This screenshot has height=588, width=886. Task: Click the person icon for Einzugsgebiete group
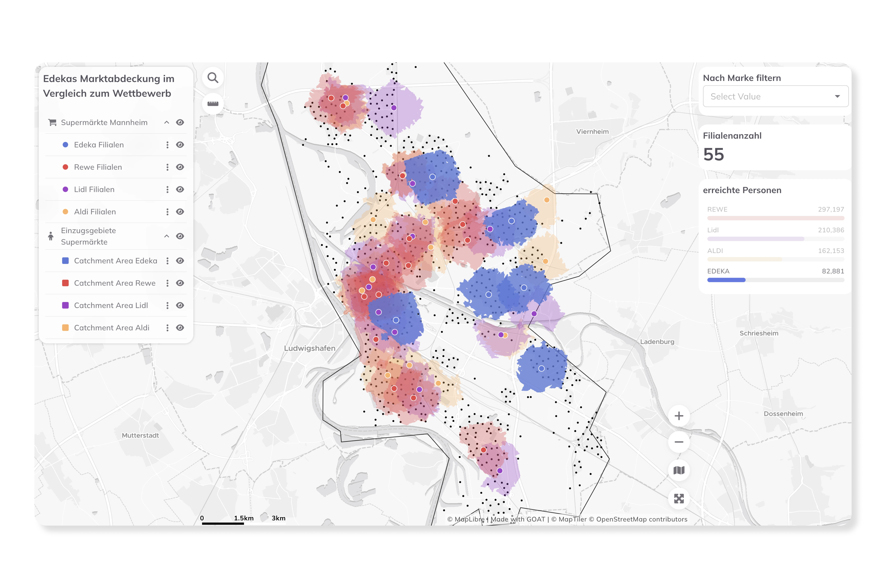point(51,236)
